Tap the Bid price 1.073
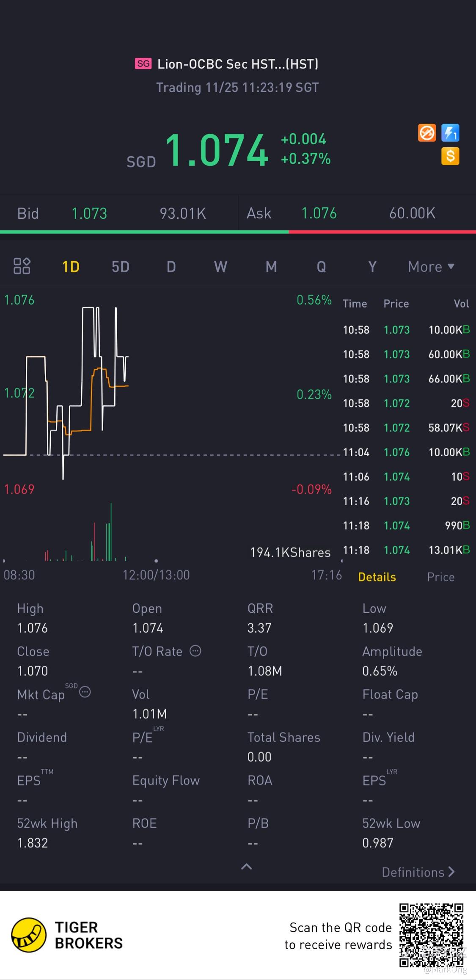Image resolution: width=476 pixels, height=980 pixels. [89, 213]
